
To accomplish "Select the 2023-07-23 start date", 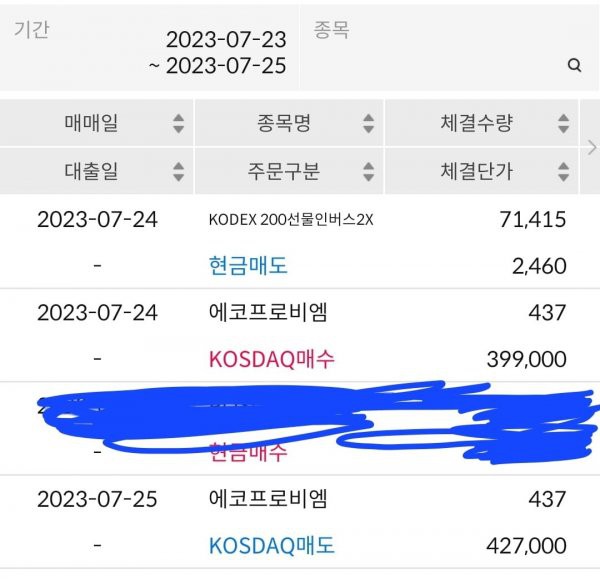I will pos(226,39).
